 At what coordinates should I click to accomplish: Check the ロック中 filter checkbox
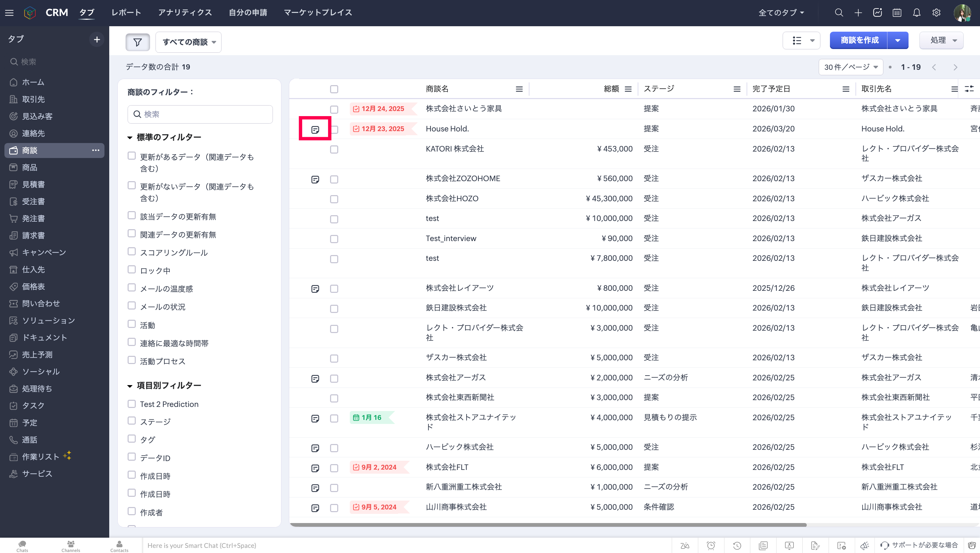[132, 270]
